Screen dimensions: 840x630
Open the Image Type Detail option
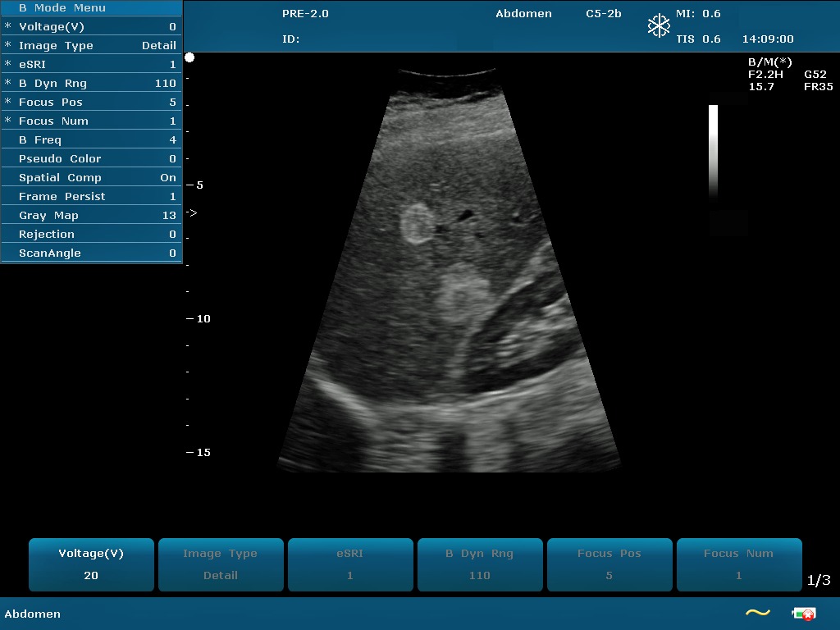click(91, 46)
